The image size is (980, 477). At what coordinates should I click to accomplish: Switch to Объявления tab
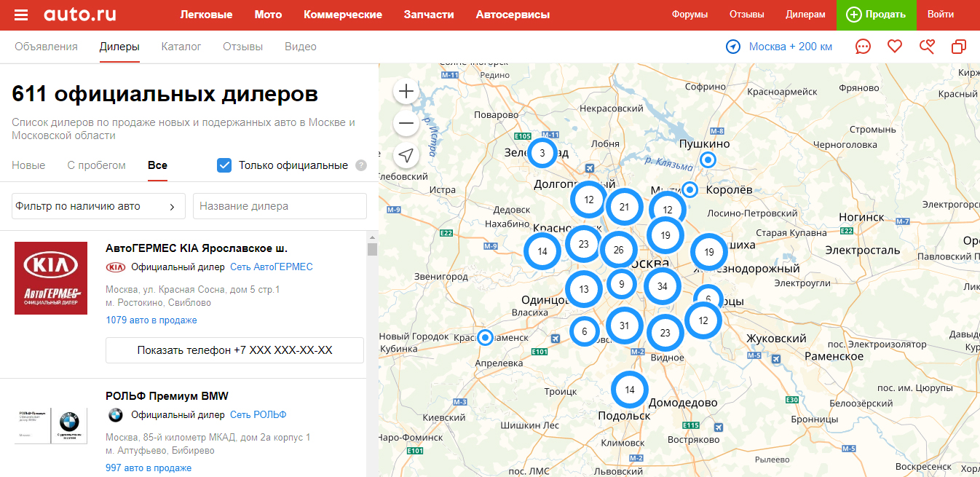tap(46, 47)
